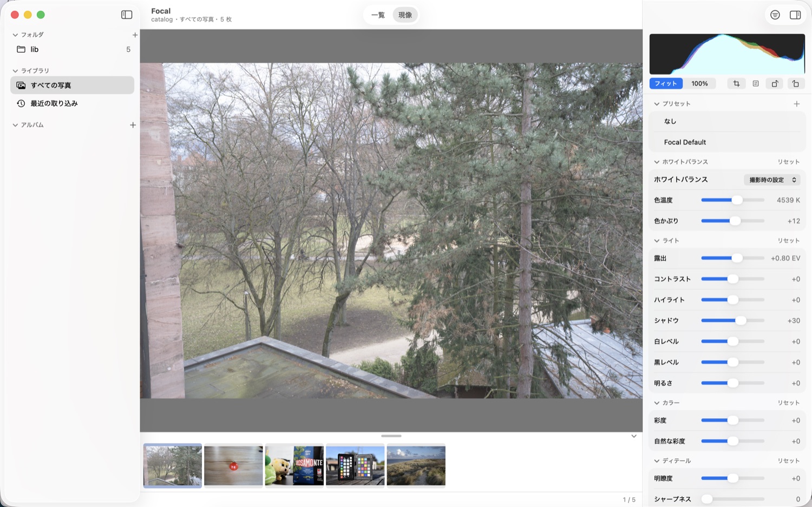Set zoom to 100%
812x507 pixels.
(x=699, y=83)
